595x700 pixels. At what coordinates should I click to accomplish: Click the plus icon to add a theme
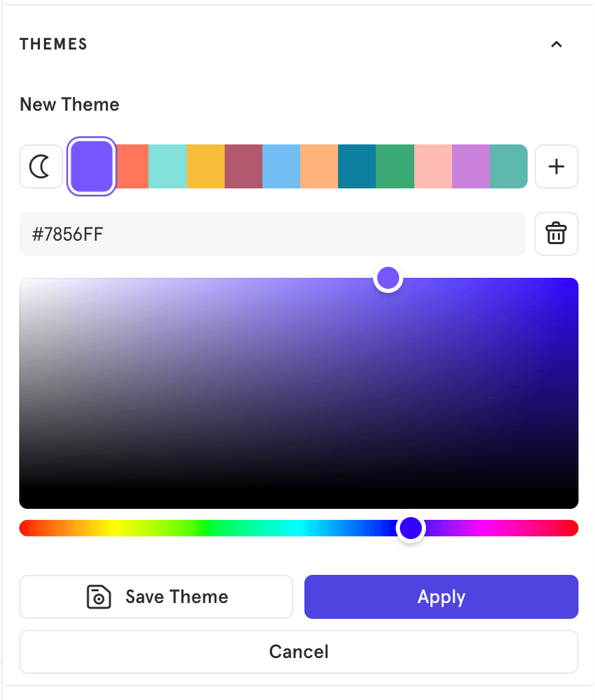click(x=557, y=166)
